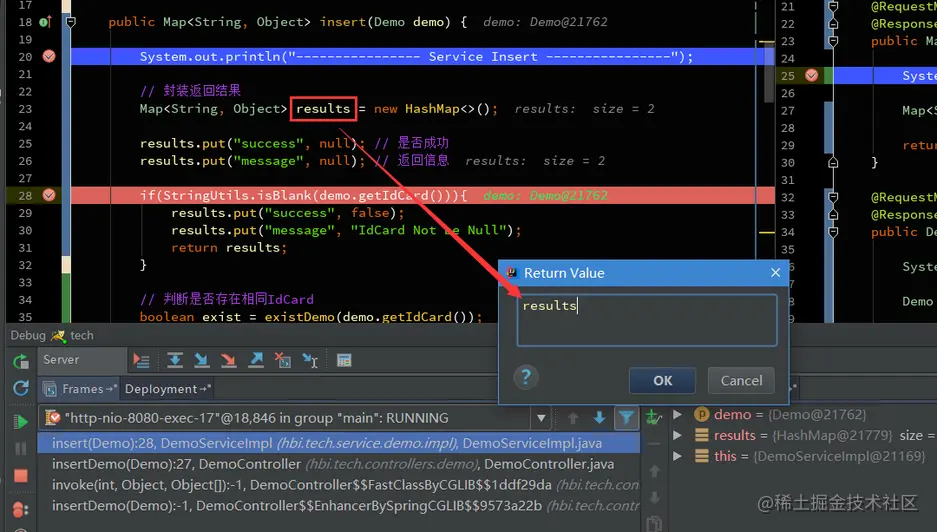The height and width of the screenshot is (532, 937).
Task: Switch to the Frames tab
Action: coord(79,389)
